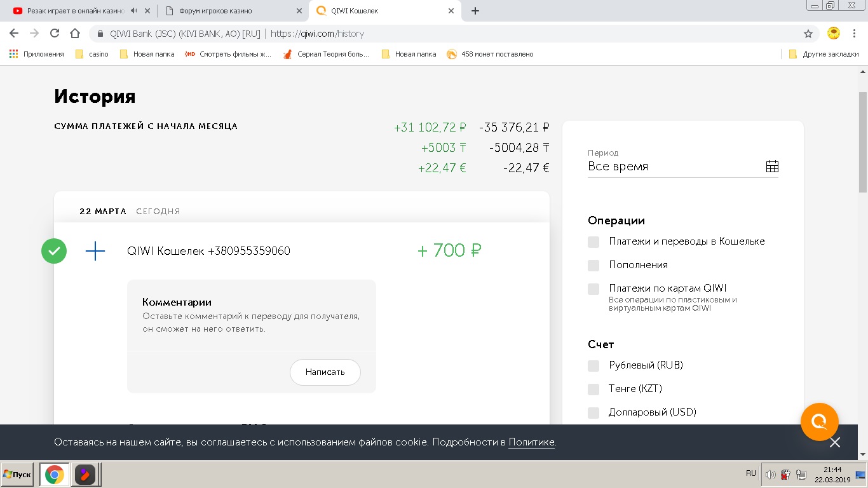Click the +31 102,72 ₽ income total
868x488 pixels.
[x=430, y=127]
